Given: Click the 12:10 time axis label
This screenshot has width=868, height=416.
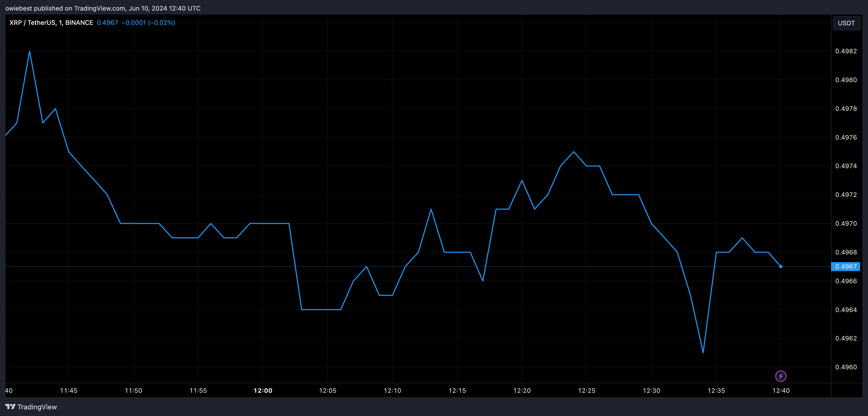Looking at the screenshot, I should (x=393, y=390).
